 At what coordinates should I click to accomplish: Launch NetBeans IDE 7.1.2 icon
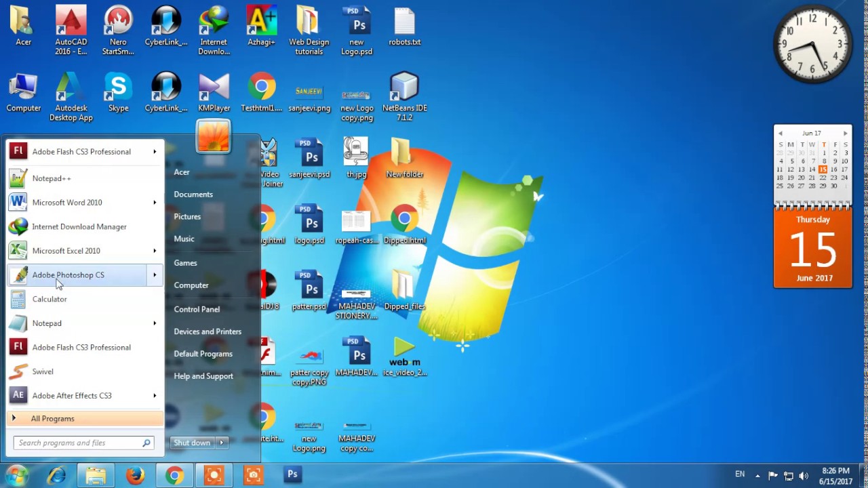(x=404, y=97)
